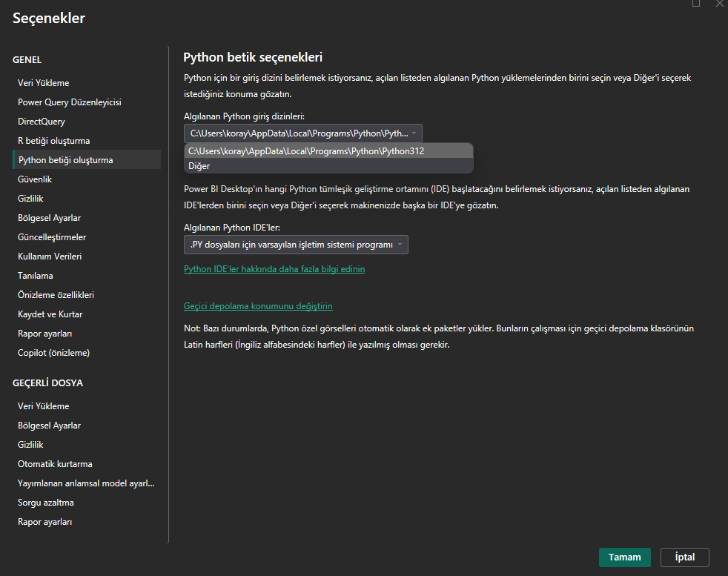Open the Python home directories dropdown
728x576 pixels.
tap(302, 133)
